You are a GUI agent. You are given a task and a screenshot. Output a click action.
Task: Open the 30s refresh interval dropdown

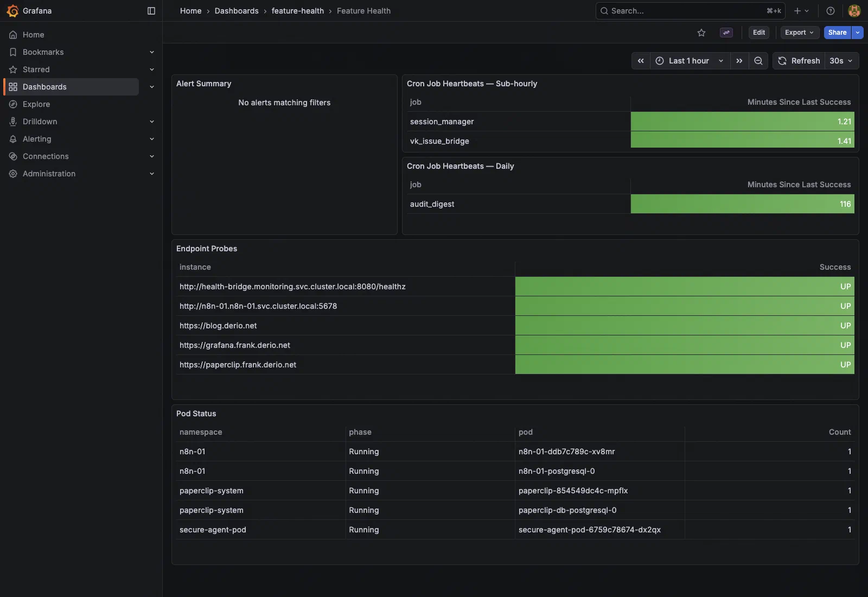(841, 61)
